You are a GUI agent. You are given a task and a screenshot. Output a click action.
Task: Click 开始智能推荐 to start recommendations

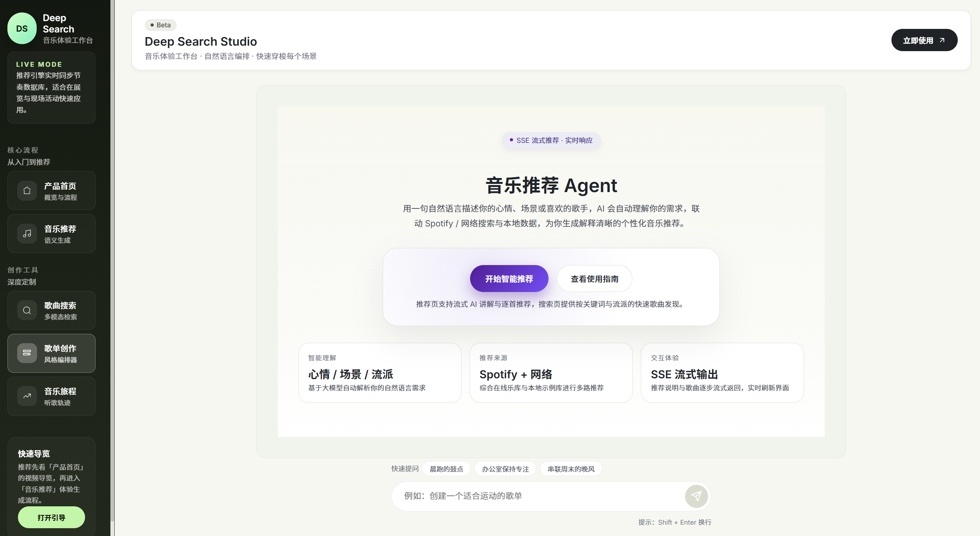point(509,278)
